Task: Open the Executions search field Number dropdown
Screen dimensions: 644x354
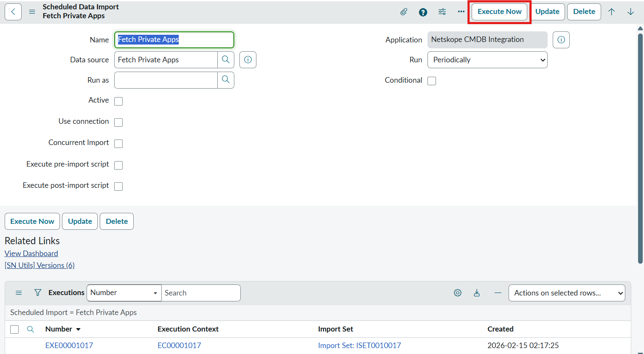Action: (124, 293)
